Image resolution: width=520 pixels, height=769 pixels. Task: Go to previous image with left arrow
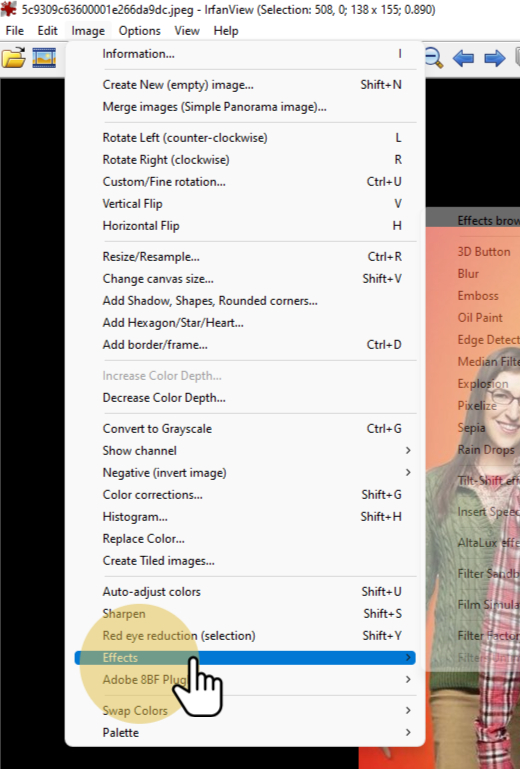click(x=464, y=58)
